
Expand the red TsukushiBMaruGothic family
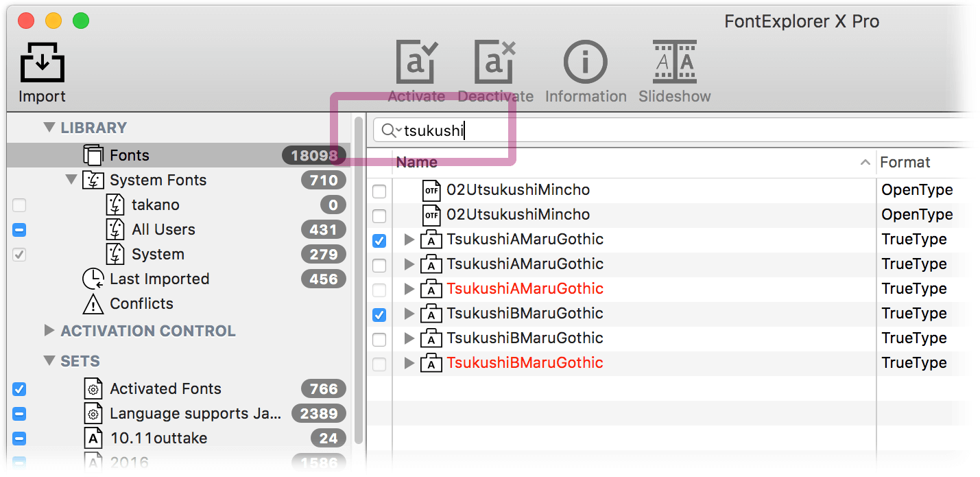point(409,363)
